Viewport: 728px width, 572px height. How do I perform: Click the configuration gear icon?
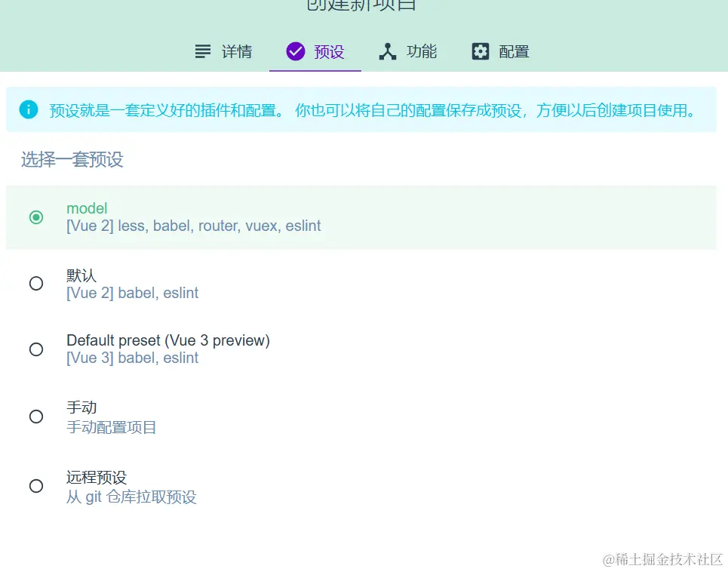[480, 51]
